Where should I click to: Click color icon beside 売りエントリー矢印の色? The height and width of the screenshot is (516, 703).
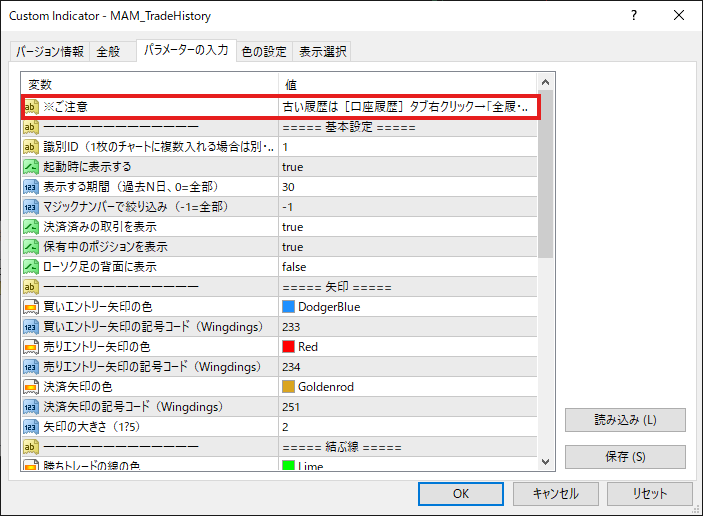(30, 347)
